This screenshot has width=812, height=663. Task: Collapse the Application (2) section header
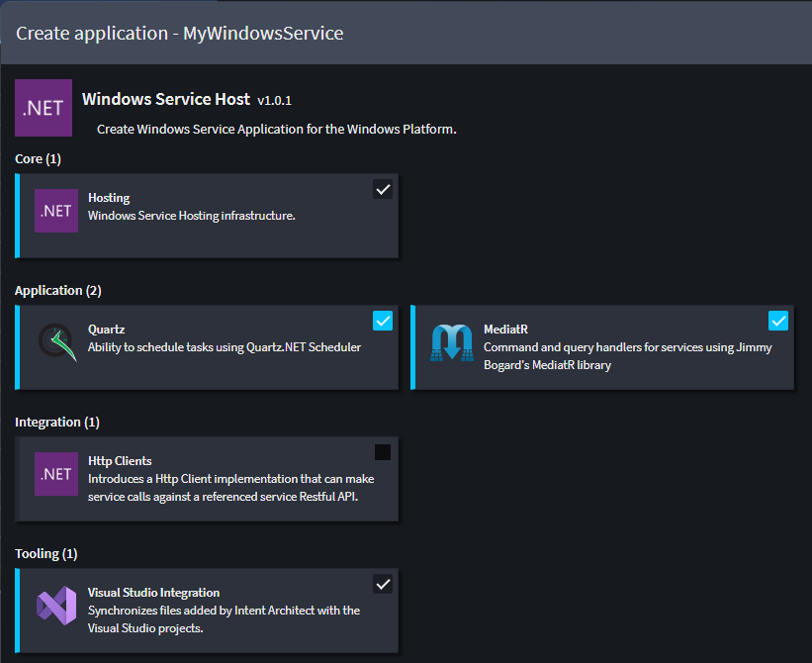click(x=57, y=290)
